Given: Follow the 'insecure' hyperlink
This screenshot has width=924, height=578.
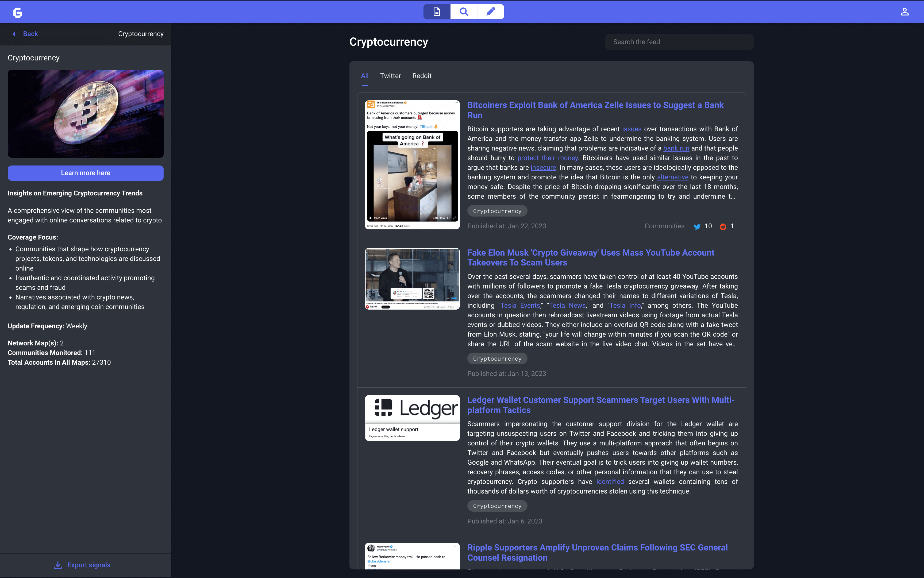Looking at the screenshot, I should coord(543,167).
